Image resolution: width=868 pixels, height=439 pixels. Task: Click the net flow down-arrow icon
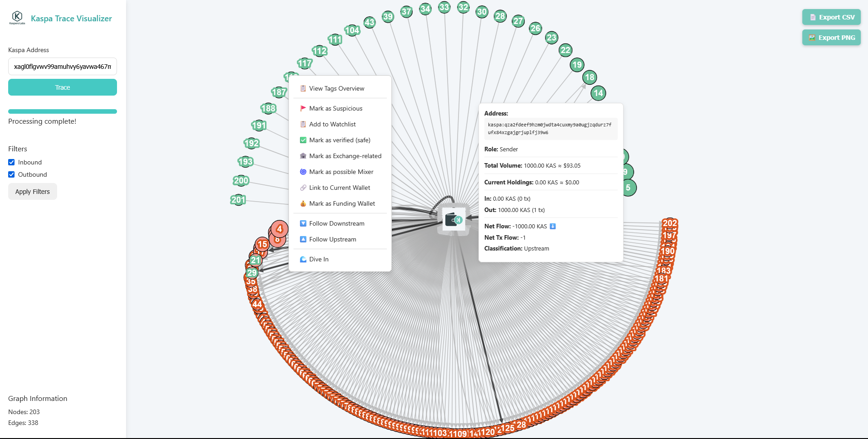(x=553, y=226)
